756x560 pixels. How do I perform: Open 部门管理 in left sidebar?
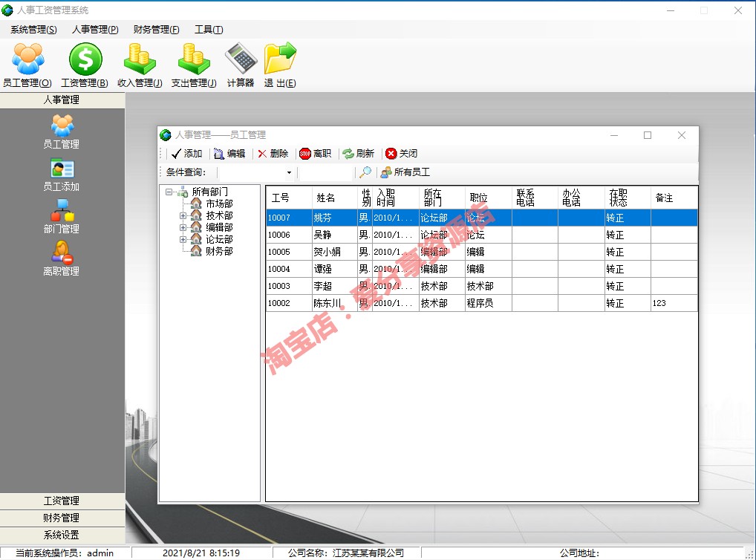[x=62, y=217]
